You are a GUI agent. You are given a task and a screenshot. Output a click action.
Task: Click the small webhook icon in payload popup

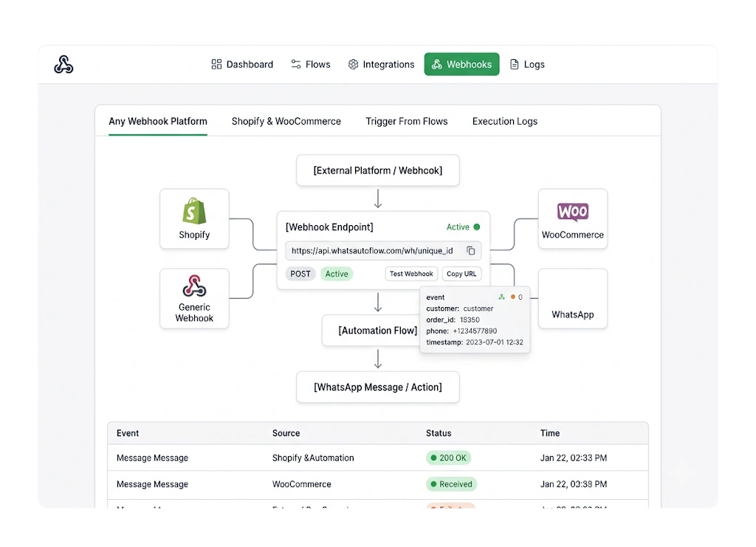click(502, 297)
